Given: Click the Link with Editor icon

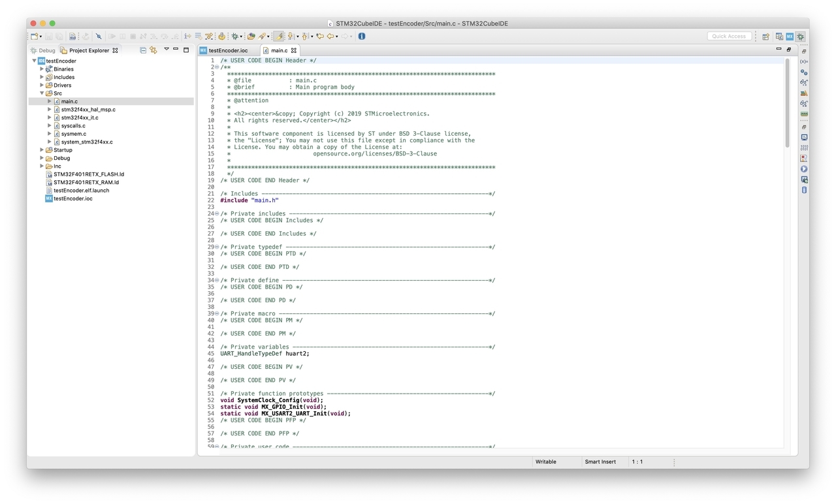Looking at the screenshot, I should click(153, 50).
